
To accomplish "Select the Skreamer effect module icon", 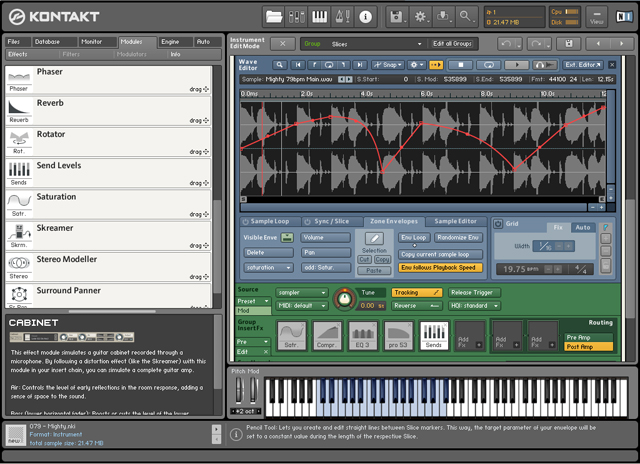I will tap(18, 232).
